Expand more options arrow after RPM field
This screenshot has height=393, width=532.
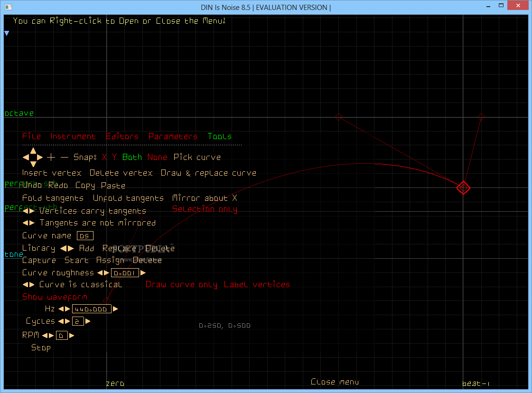pos(72,335)
